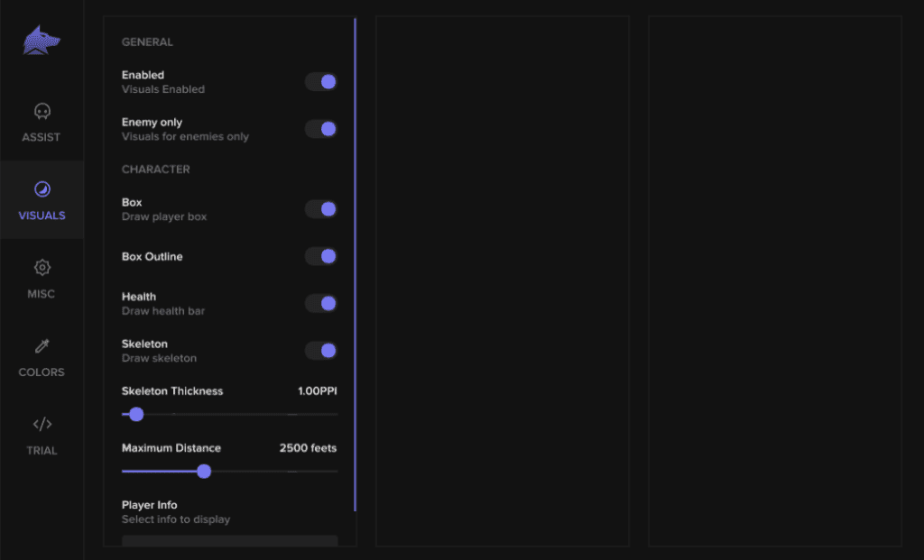Open the Assist section skull icon
The height and width of the screenshot is (560, 924).
click(42, 112)
